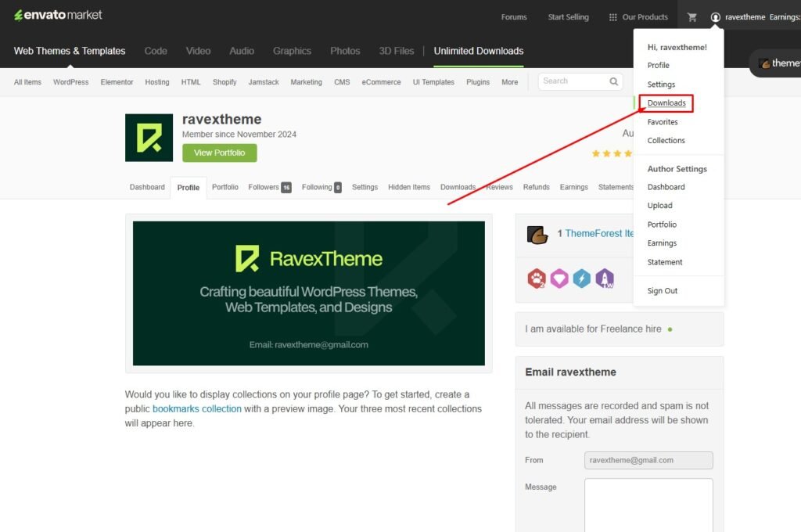Follow the bookmarks collection link

(196, 409)
